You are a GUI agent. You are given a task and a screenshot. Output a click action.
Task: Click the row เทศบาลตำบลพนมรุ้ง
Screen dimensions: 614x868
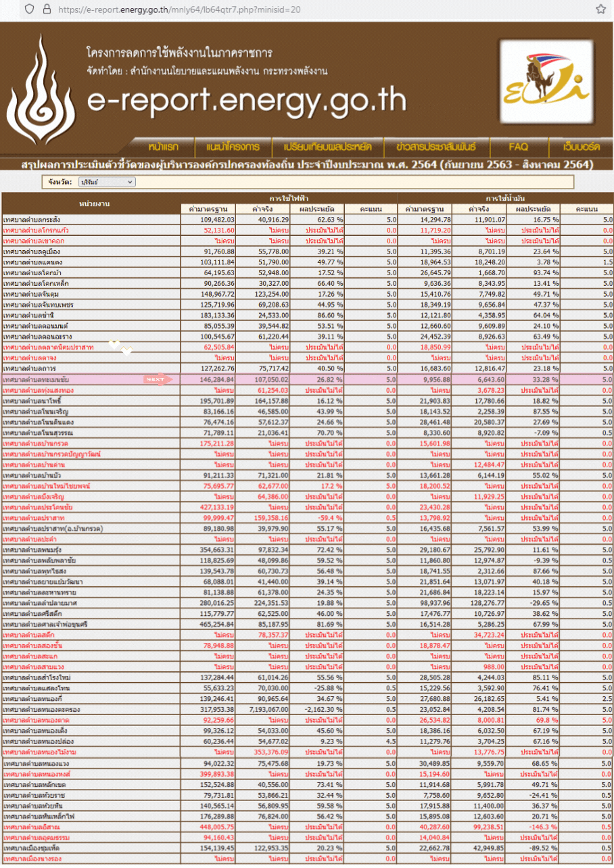pos(307,550)
